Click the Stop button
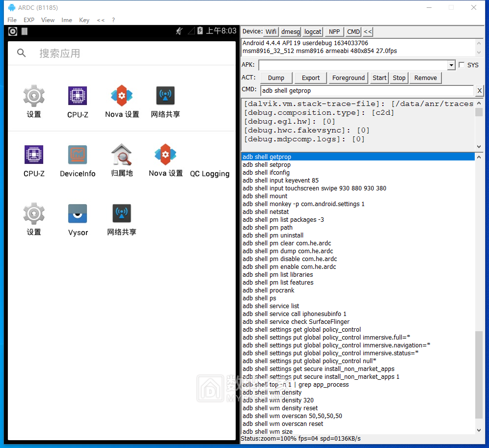This screenshot has width=489, height=448. (x=399, y=78)
